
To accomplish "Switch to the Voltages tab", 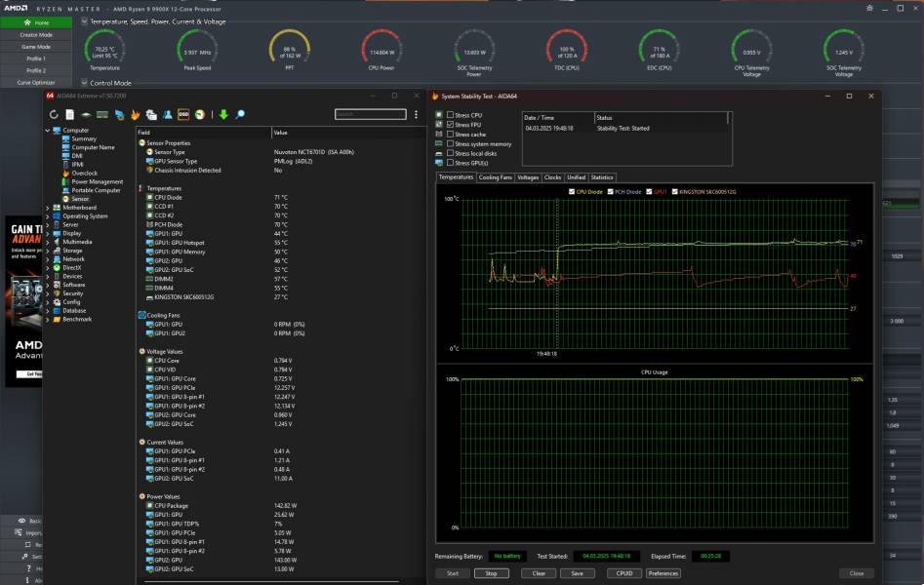I will (x=528, y=177).
